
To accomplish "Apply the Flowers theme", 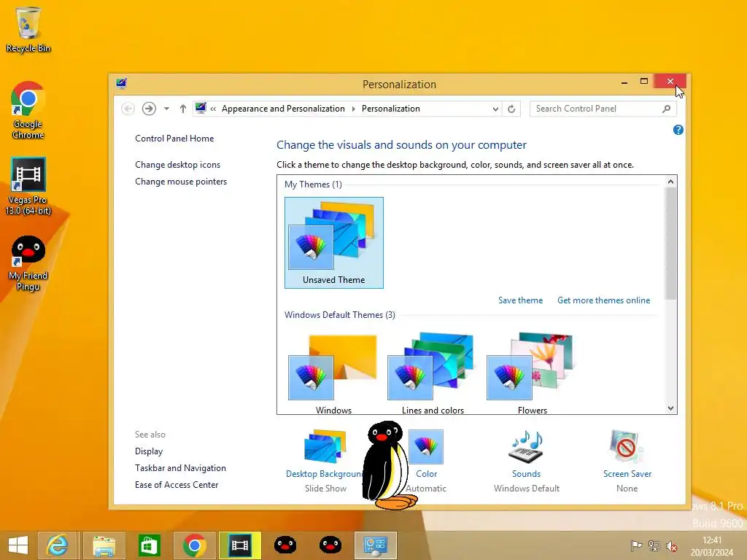I will tap(532, 373).
